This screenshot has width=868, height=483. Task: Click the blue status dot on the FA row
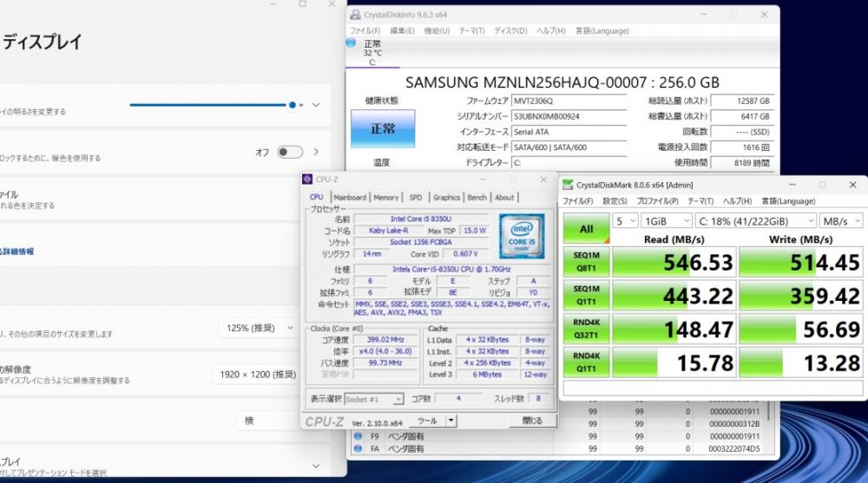pos(358,448)
